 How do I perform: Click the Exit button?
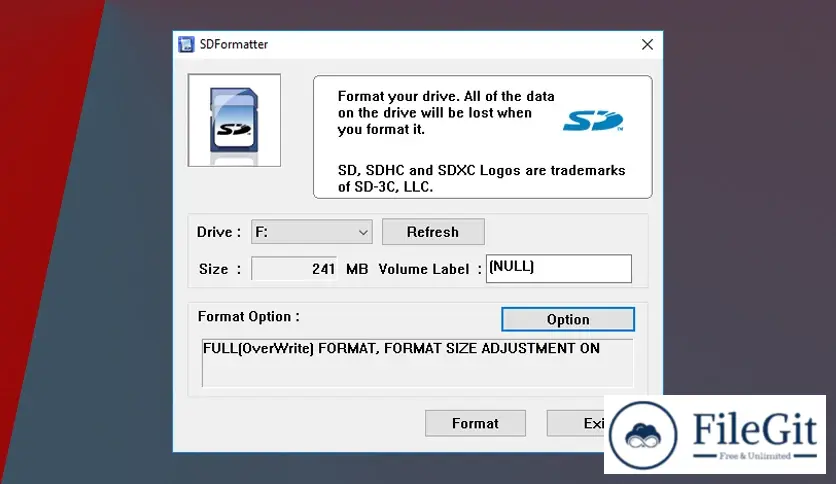[x=576, y=423]
